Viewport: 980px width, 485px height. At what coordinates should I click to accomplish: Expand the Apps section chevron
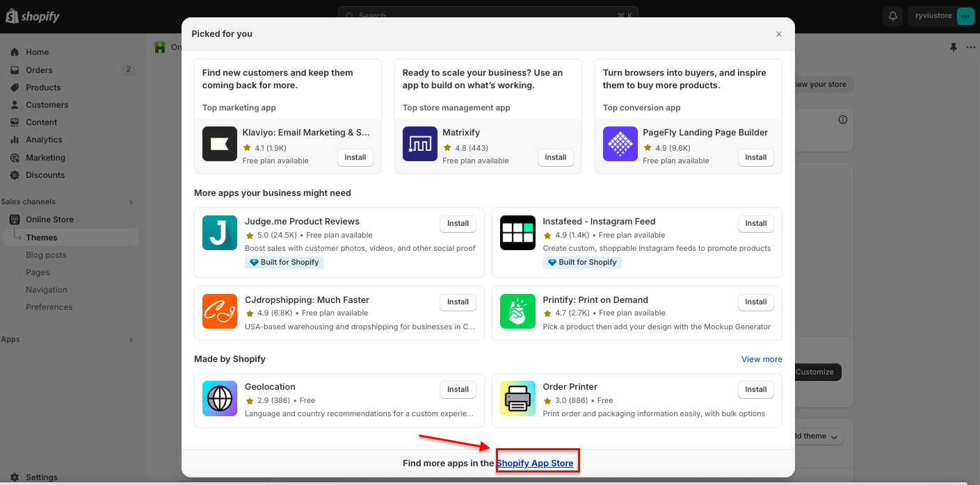131,340
